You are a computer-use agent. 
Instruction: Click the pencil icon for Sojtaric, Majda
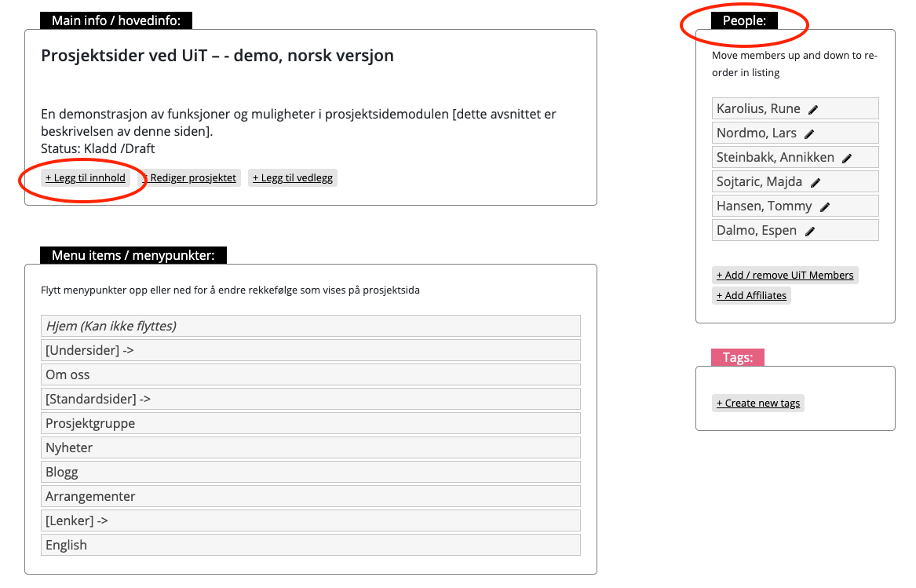(x=816, y=182)
